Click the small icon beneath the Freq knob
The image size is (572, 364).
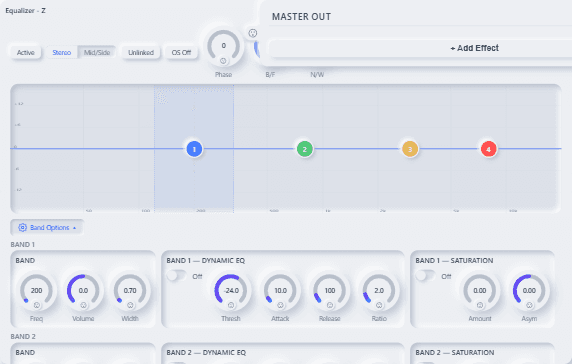click(36, 305)
